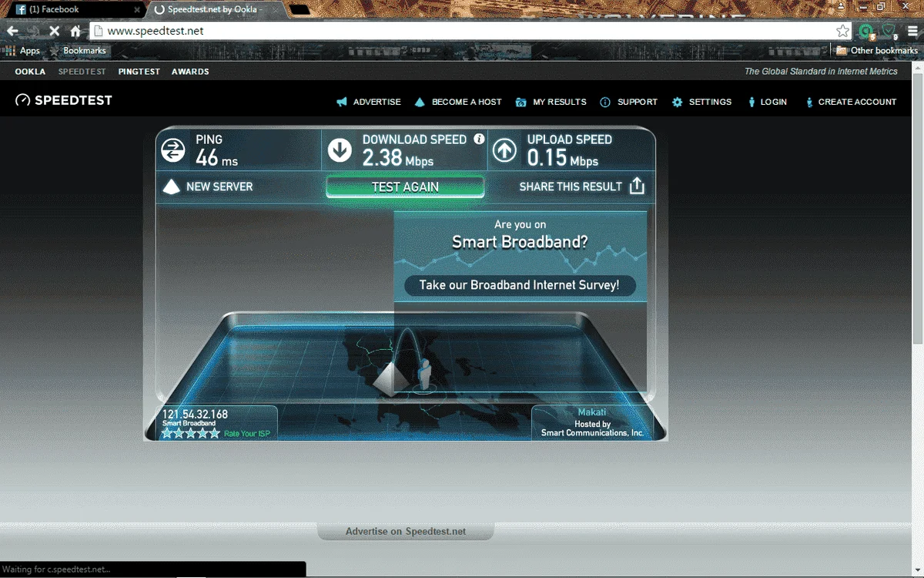Choose NEW SERVER

tap(209, 187)
